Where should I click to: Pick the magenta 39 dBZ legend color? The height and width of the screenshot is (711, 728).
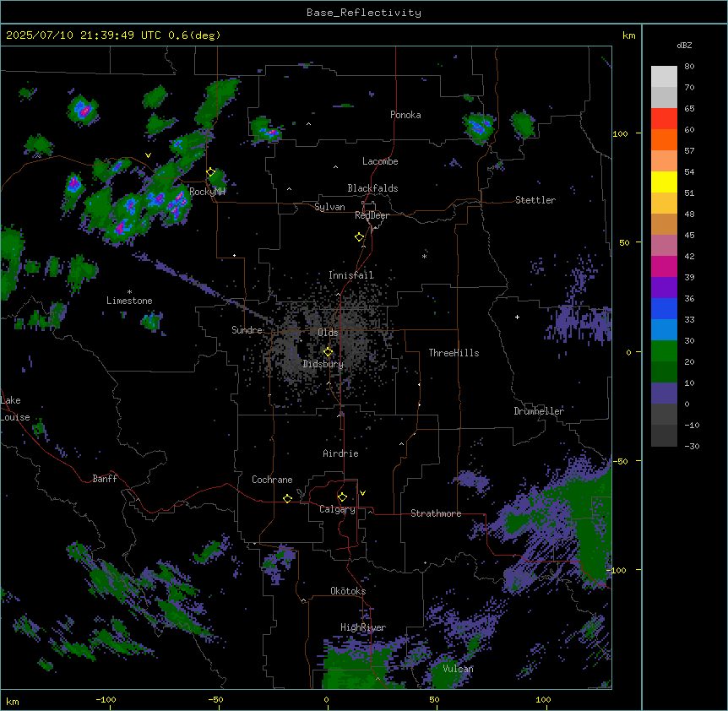664,266
